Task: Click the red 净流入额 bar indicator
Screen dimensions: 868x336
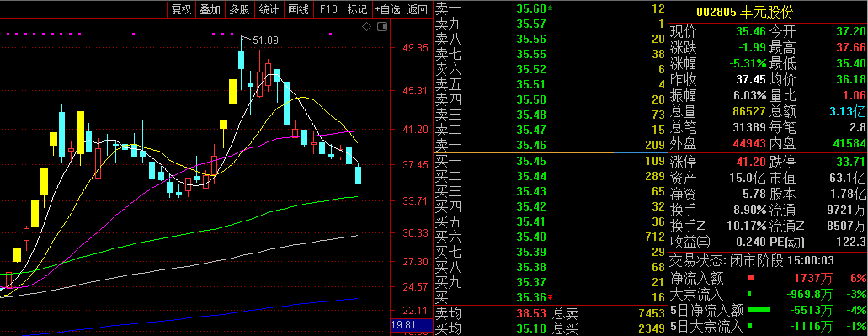Action: click(751, 277)
